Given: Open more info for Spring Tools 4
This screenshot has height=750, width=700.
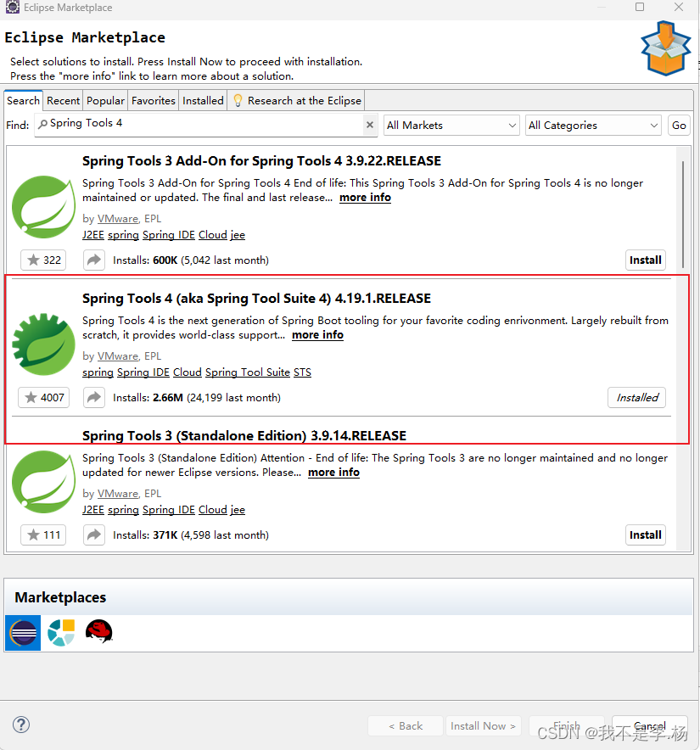Looking at the screenshot, I should [317, 335].
